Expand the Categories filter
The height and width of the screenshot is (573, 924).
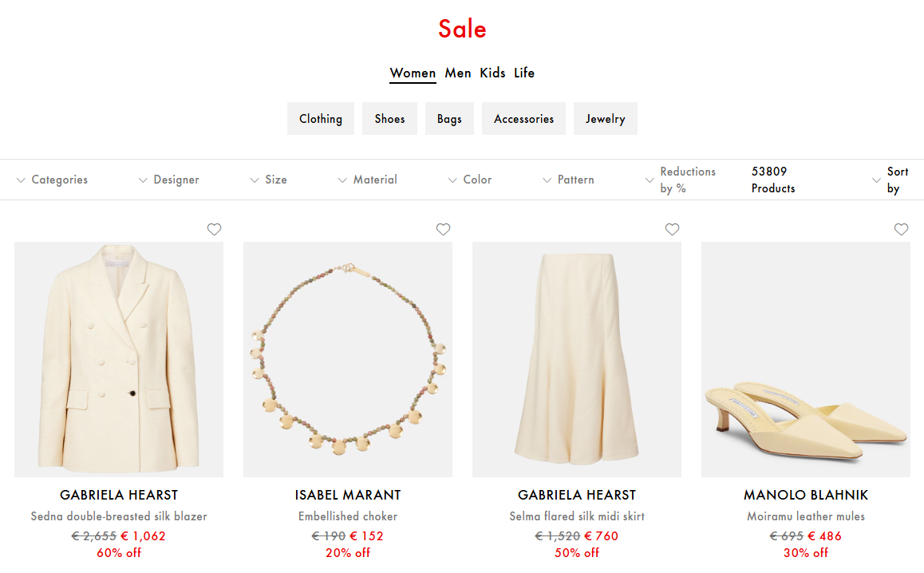pos(53,180)
